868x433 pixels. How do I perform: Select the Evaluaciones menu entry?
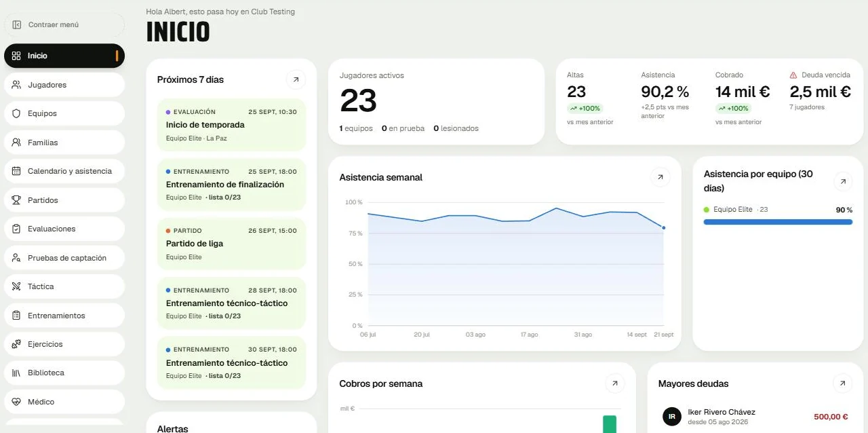coord(64,229)
